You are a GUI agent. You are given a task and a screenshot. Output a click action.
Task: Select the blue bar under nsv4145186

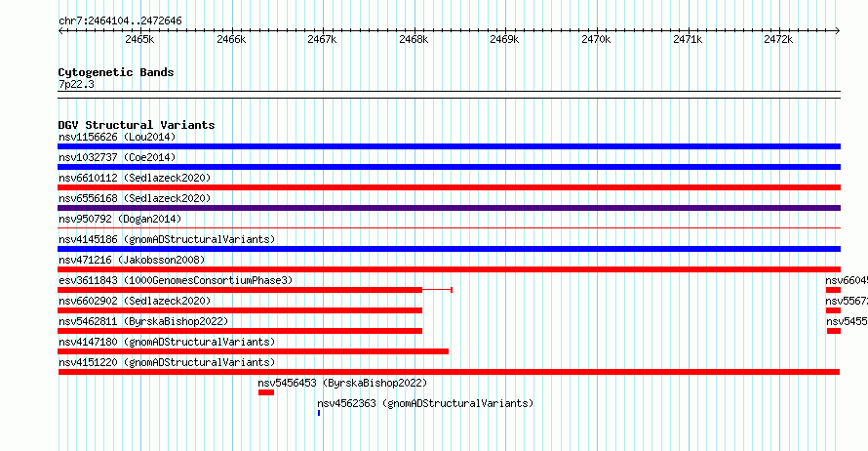point(449,249)
